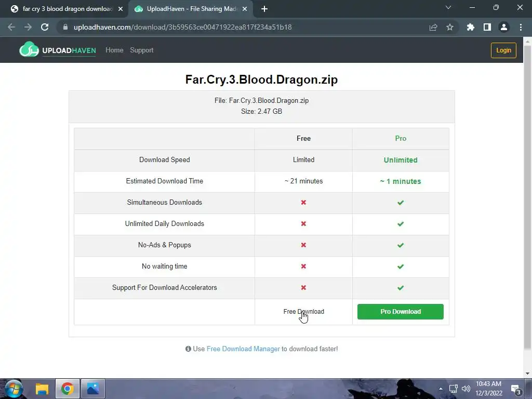The image size is (532, 399).
Task: Click the info icon before 'Use Free Download Manager'
Action: click(188, 349)
